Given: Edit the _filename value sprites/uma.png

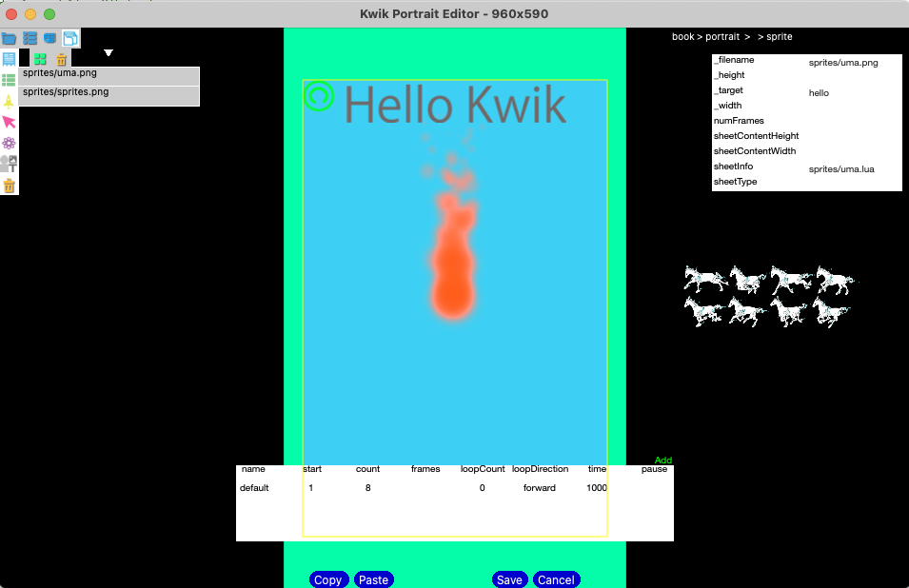Looking at the screenshot, I should click(x=843, y=63).
